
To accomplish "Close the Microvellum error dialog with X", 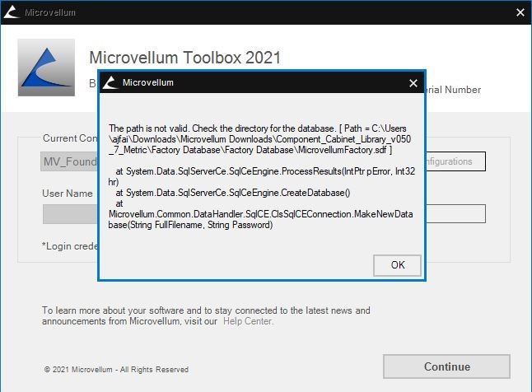I will 413,83.
